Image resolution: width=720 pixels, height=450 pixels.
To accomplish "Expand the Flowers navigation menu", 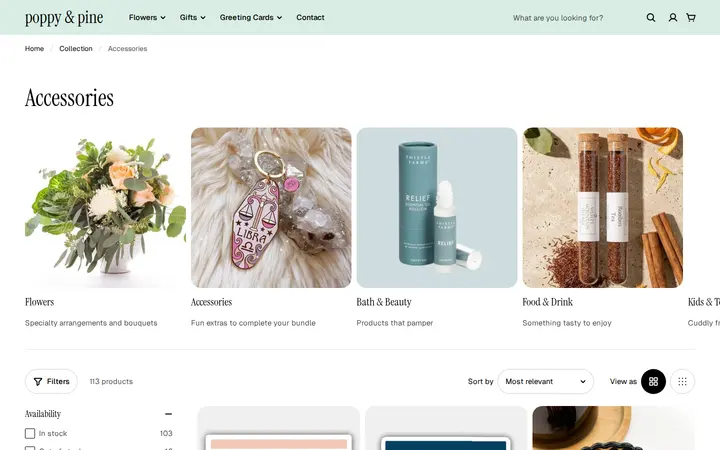I will (x=147, y=17).
